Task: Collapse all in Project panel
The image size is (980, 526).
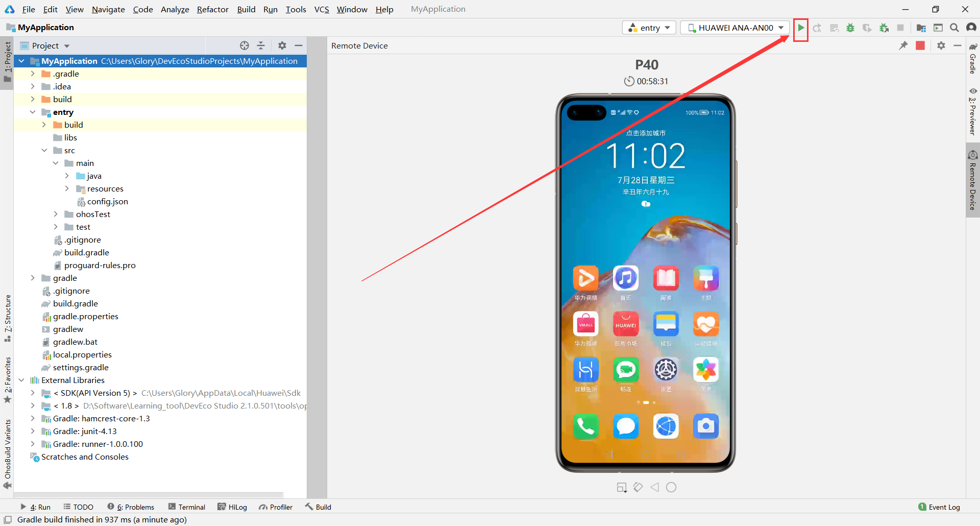Action: point(261,45)
